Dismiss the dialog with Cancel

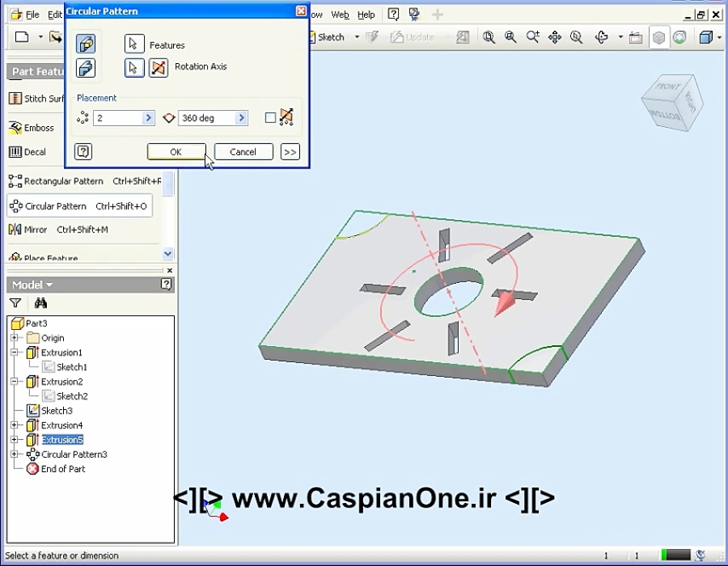(242, 151)
